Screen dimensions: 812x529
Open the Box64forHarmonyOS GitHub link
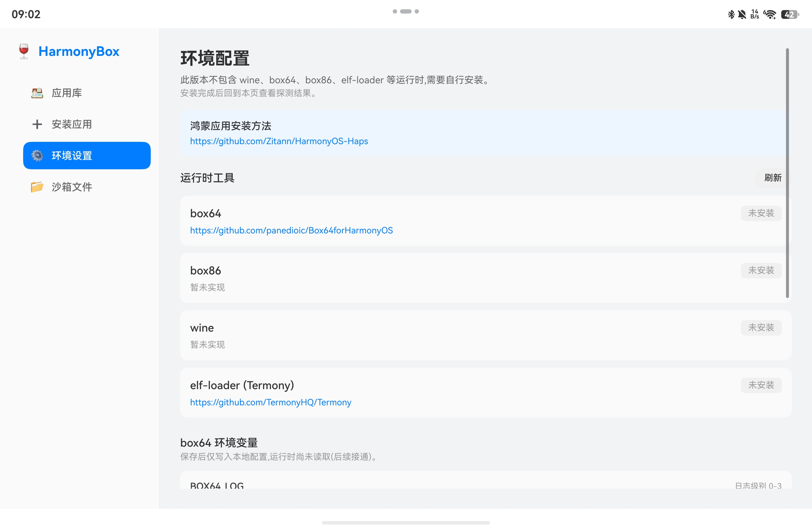291,230
